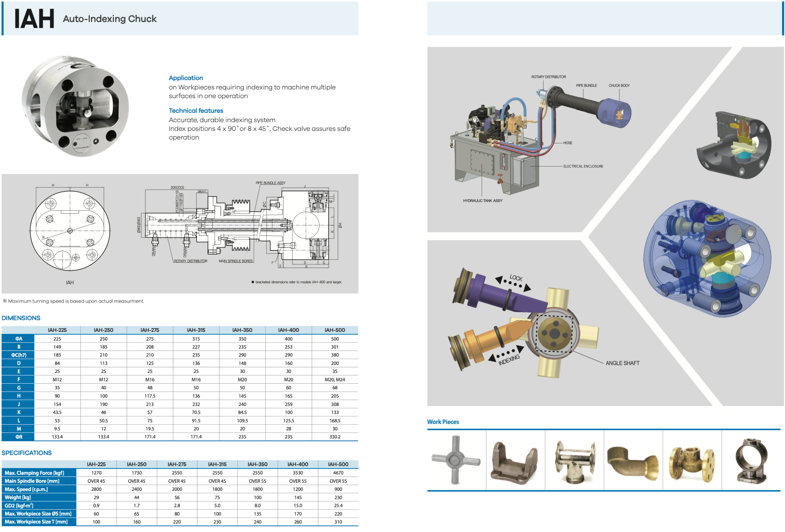Click the Max. Clamping Force row label
785x532 pixels.
click(35, 473)
